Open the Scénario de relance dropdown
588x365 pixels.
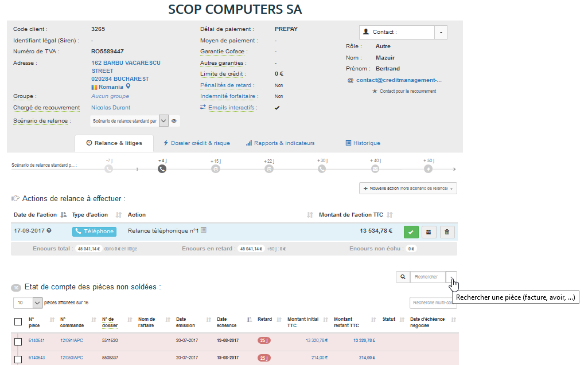tap(163, 121)
